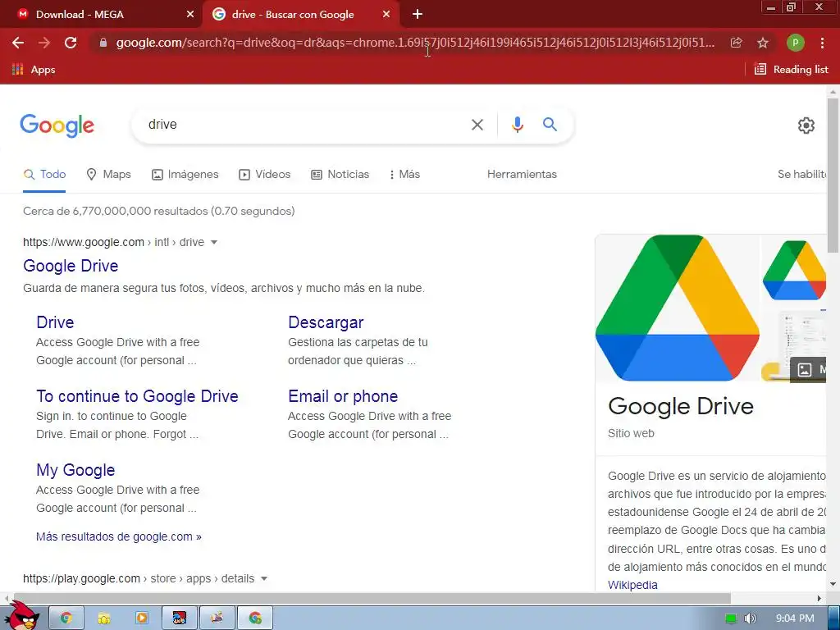Open To continue to Google Drive link

(x=137, y=396)
